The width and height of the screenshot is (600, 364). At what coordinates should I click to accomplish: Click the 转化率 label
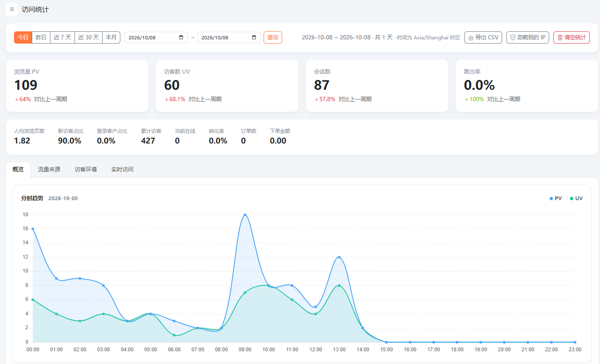217,131
